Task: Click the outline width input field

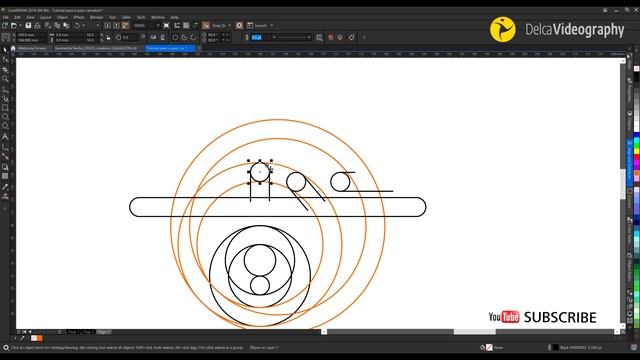Action: (261, 38)
